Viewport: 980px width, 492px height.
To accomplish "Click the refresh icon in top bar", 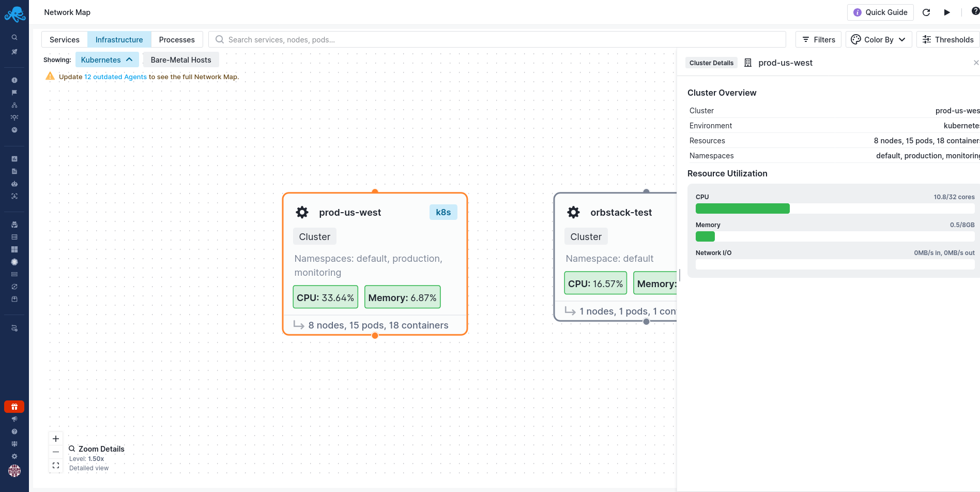I will tap(926, 12).
